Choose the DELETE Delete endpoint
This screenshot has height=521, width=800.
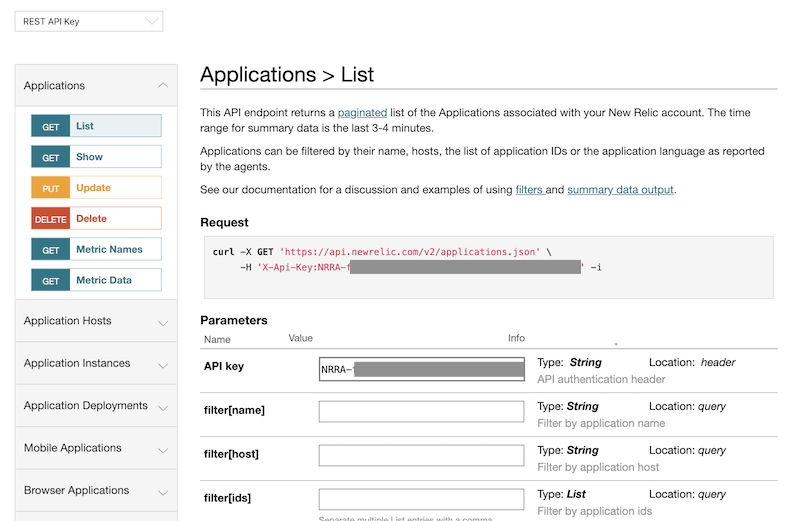(96, 219)
